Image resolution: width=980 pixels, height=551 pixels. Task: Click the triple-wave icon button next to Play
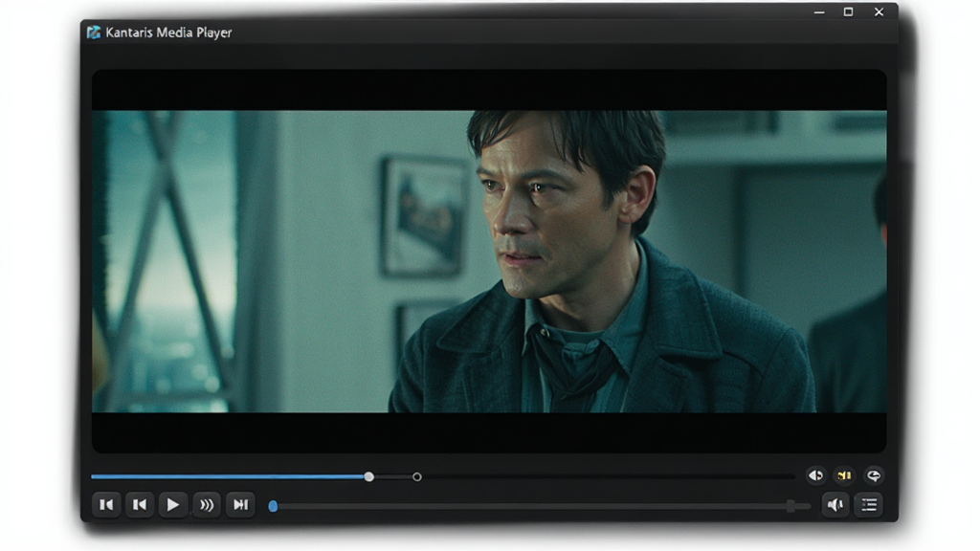[207, 505]
